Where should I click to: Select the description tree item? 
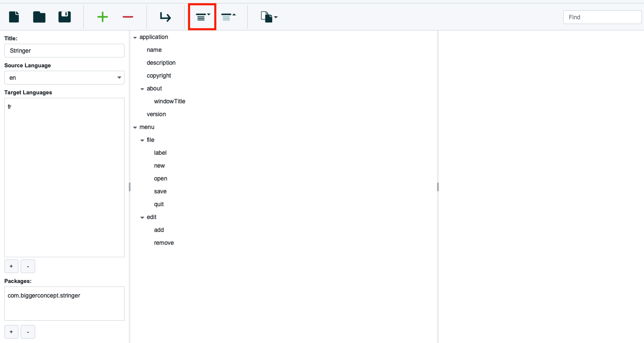pos(161,63)
